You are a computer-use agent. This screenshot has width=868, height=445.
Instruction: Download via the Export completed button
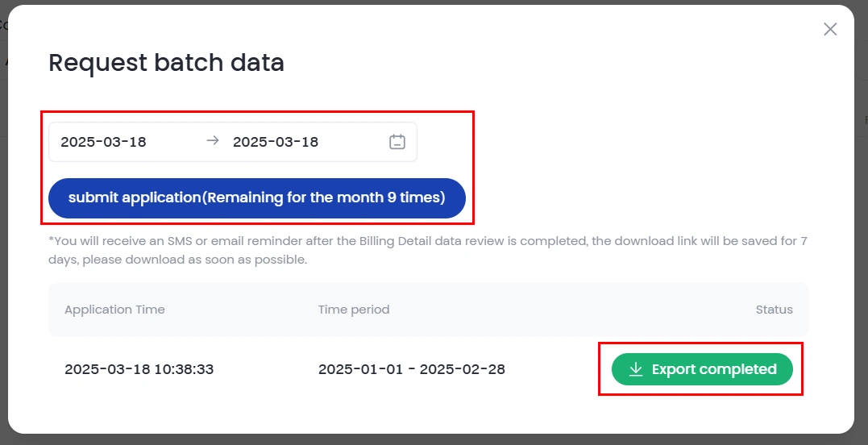[702, 369]
